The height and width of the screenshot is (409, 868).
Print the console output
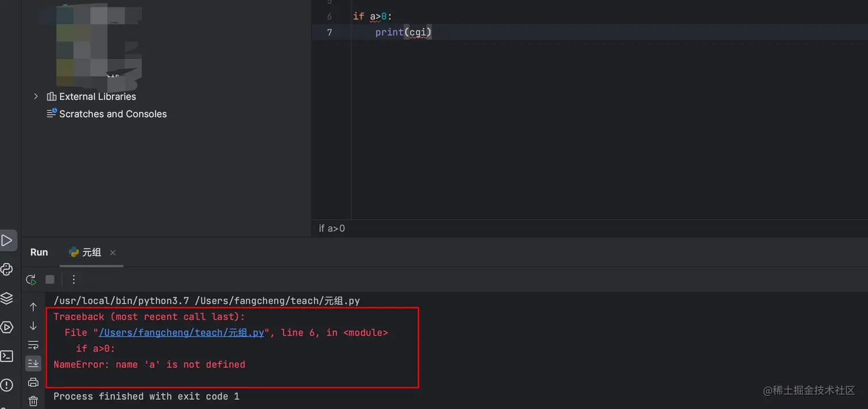click(33, 382)
